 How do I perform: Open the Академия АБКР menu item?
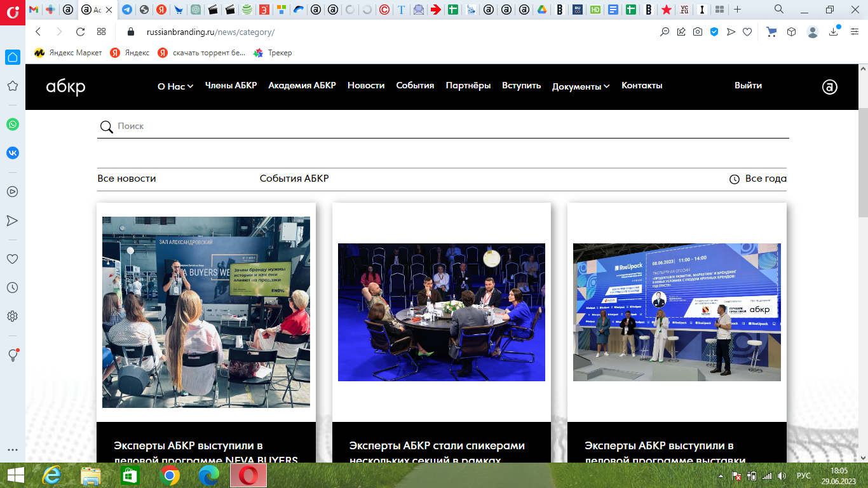click(302, 85)
